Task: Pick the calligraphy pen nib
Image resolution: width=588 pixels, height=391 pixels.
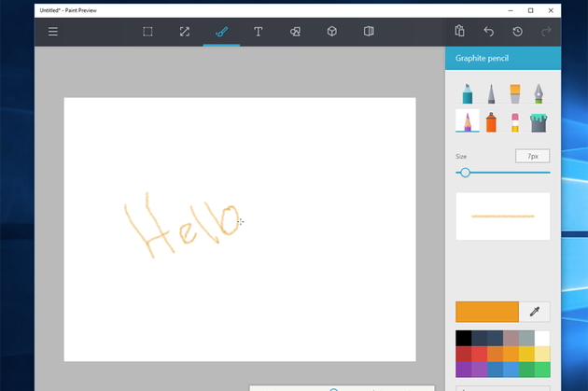Action: [x=539, y=93]
